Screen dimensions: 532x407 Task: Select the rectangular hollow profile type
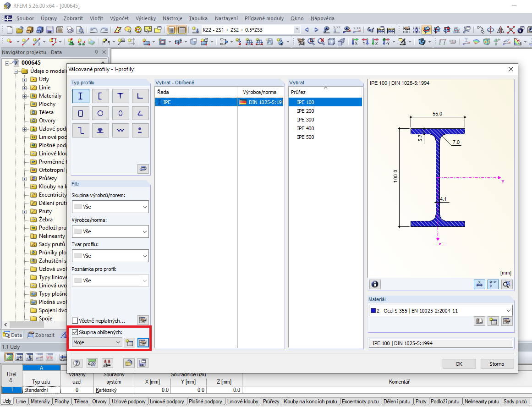pyautogui.click(x=81, y=113)
